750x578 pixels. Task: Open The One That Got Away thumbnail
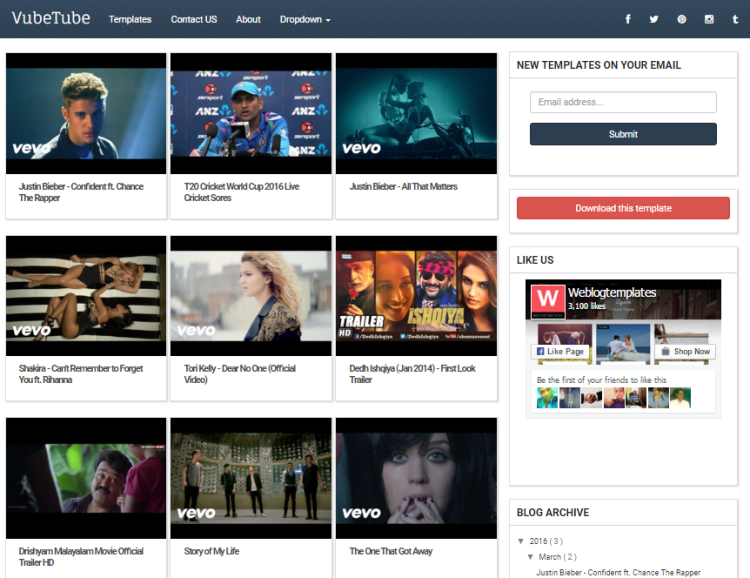[x=416, y=478]
